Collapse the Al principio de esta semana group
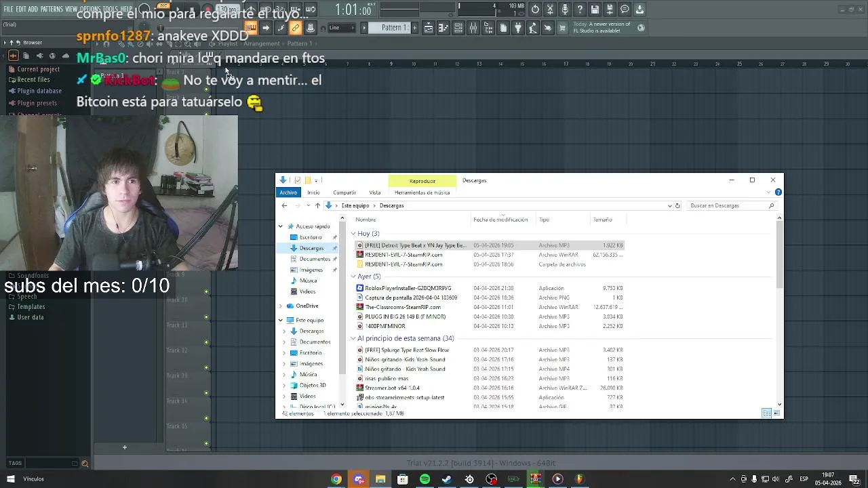Image resolution: width=868 pixels, height=488 pixels. 353,338
